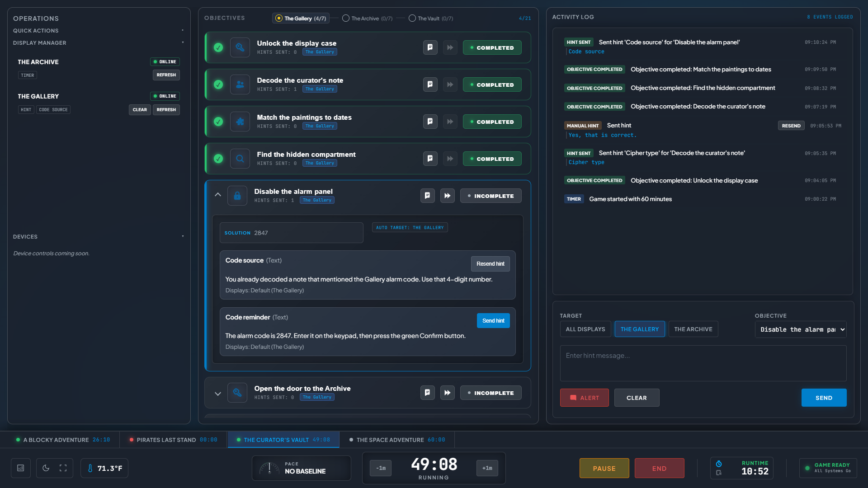Click the red ALERT button

pos(585,398)
